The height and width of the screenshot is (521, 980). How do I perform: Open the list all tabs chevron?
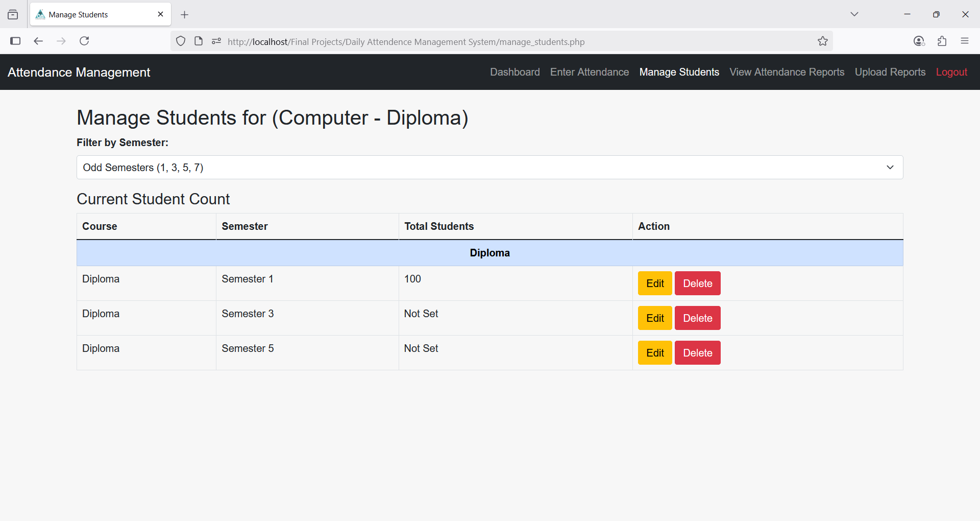click(854, 14)
